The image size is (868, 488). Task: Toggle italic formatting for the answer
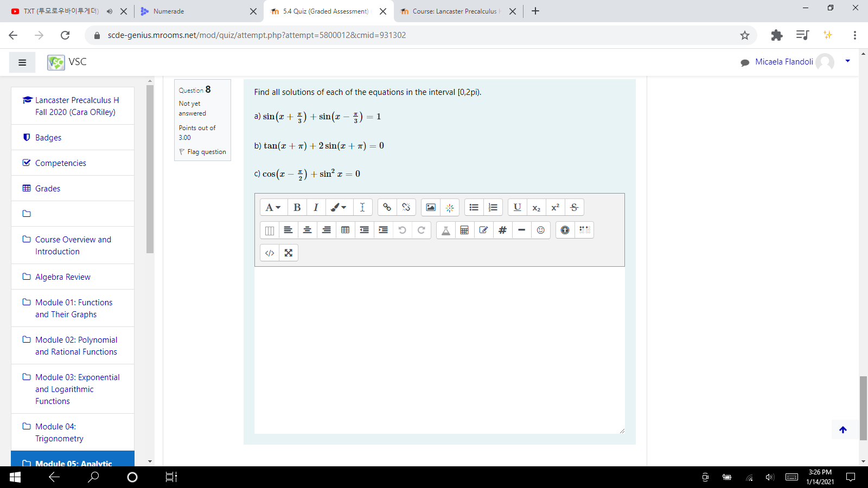[316, 207]
